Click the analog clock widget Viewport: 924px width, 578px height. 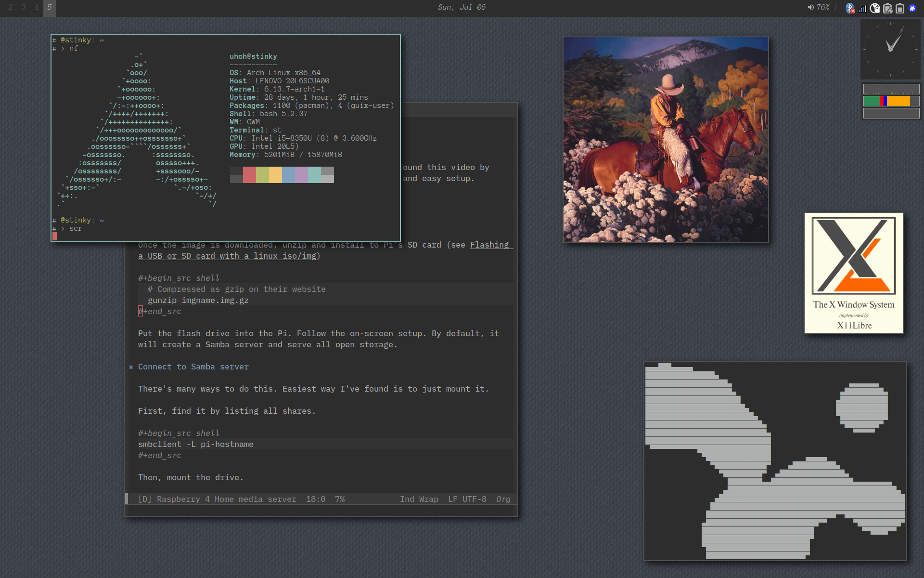click(890, 49)
